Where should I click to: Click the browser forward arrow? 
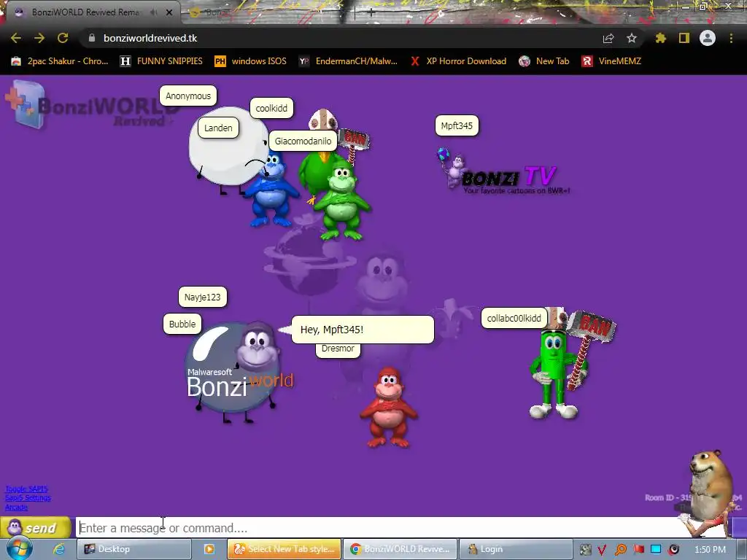[x=39, y=38]
